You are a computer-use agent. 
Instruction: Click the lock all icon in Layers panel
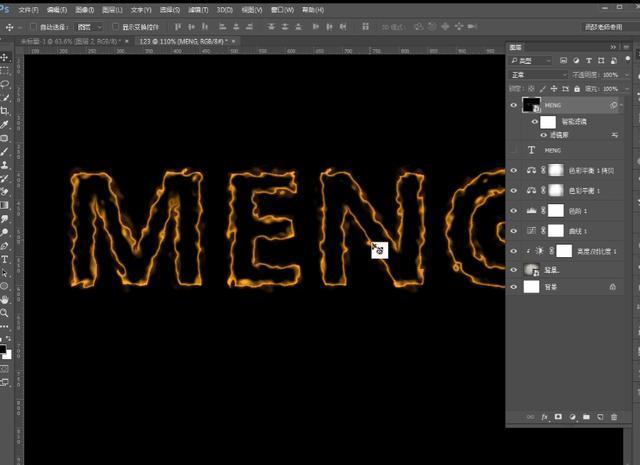[x=577, y=89]
